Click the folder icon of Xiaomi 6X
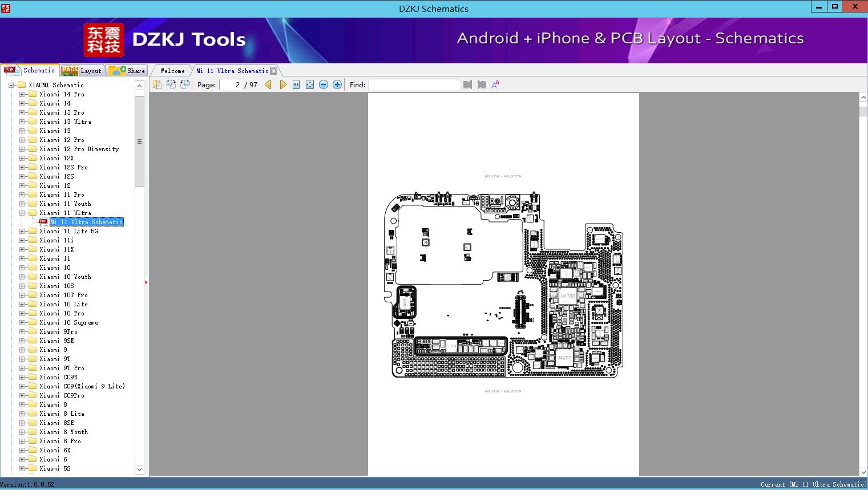 33,450
